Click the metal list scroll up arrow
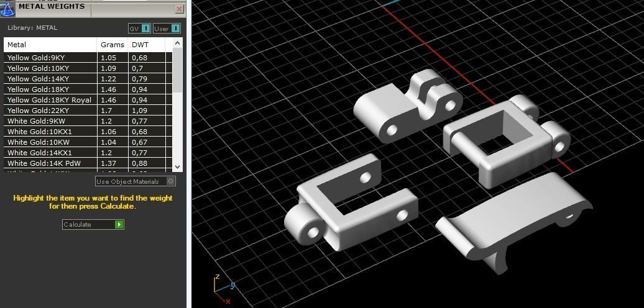Image resolution: width=644 pixels, height=308 pixels. [177, 43]
